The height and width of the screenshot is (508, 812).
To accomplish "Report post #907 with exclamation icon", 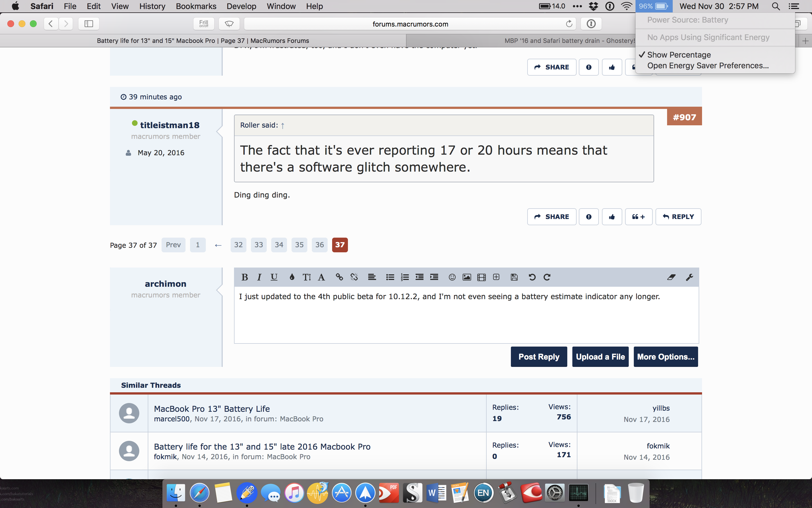I will [x=588, y=217].
